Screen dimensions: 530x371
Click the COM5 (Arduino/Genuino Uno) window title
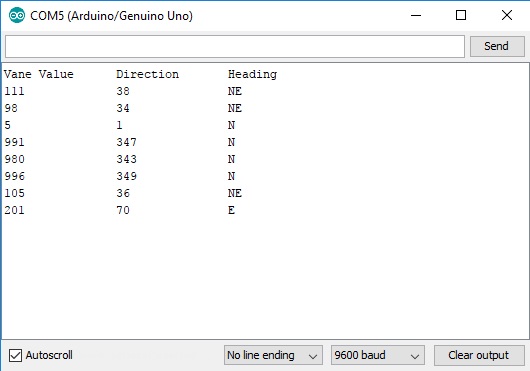tap(112, 16)
